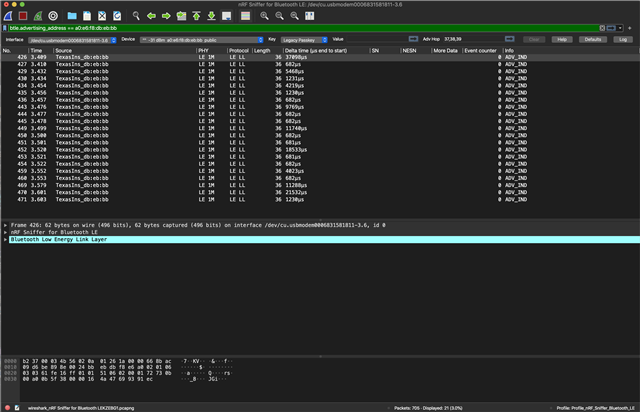Go to a specified packet icon
The image size is (640, 412).
coord(181,16)
